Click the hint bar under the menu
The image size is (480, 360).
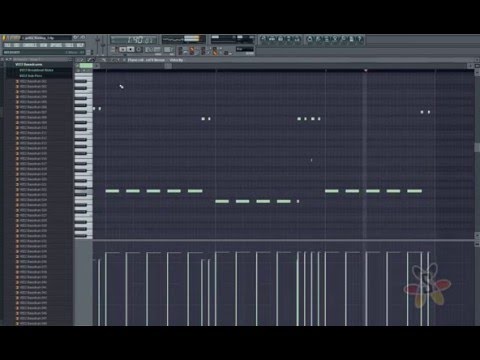pyautogui.click(x=43, y=52)
